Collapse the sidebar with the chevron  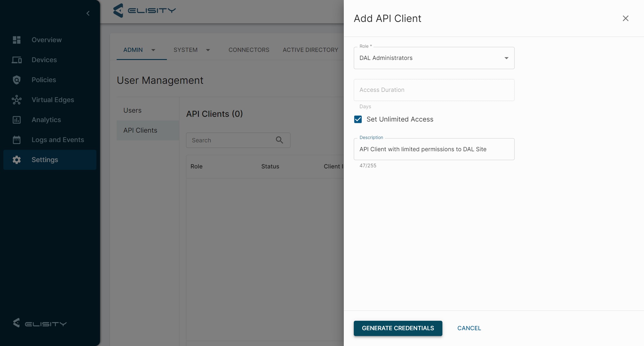click(88, 13)
